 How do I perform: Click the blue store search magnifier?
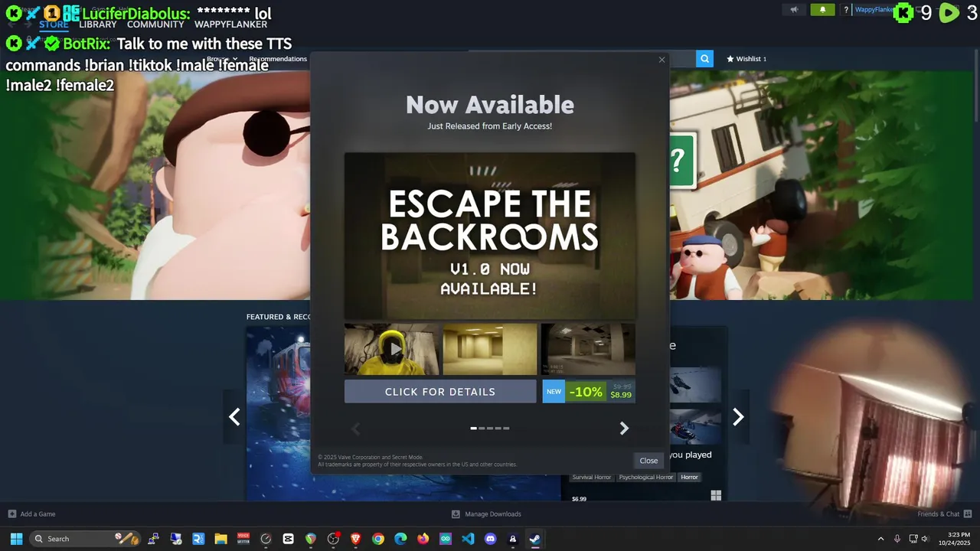pyautogui.click(x=704, y=58)
